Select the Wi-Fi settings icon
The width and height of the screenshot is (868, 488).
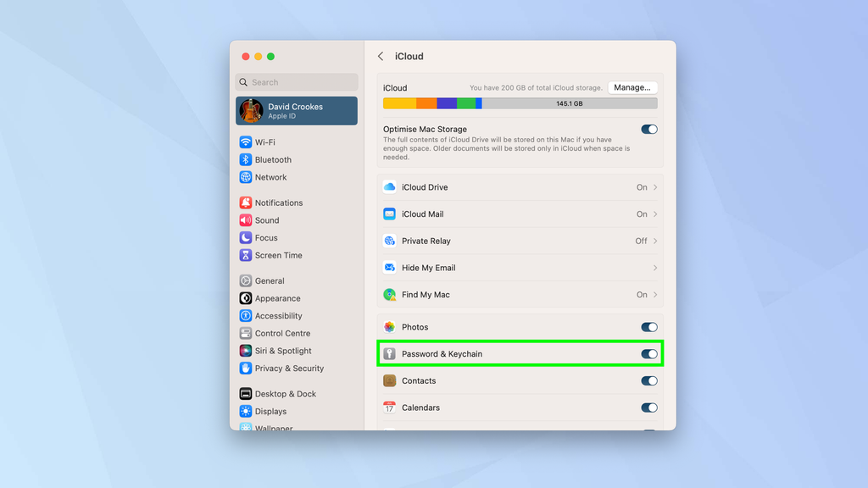click(x=247, y=141)
